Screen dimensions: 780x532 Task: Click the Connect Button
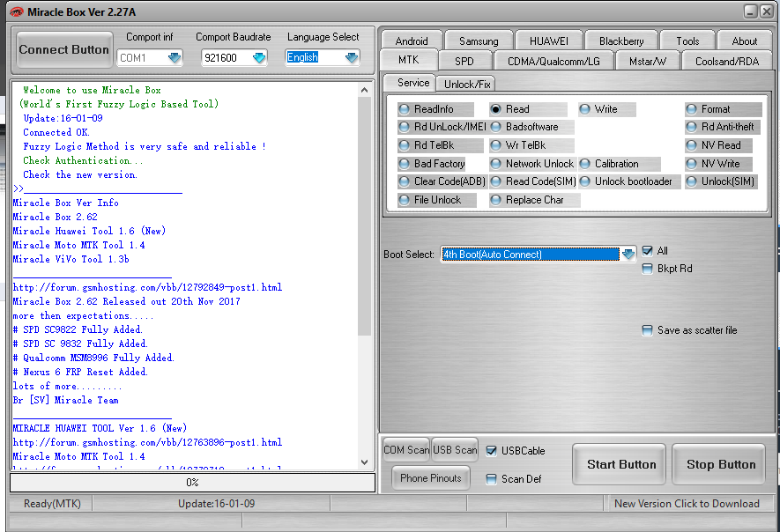click(x=63, y=49)
